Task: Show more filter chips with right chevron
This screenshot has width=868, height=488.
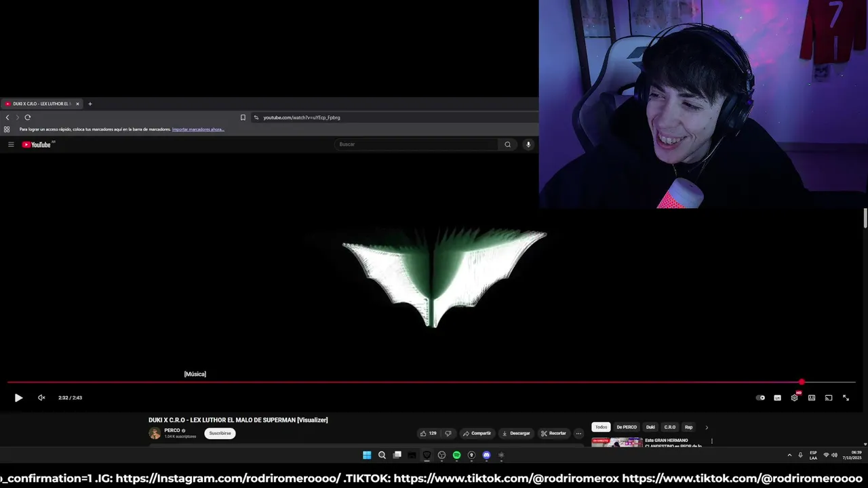Action: pyautogui.click(x=707, y=427)
